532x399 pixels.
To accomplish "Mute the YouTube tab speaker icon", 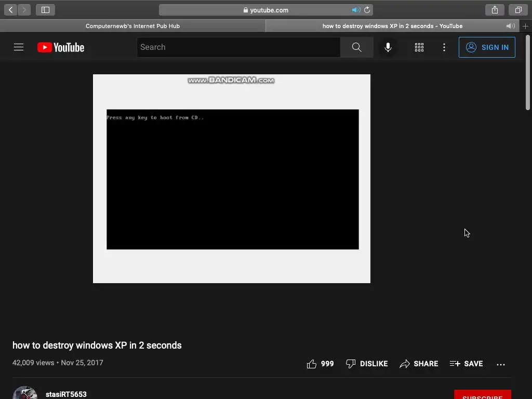I will (x=511, y=26).
